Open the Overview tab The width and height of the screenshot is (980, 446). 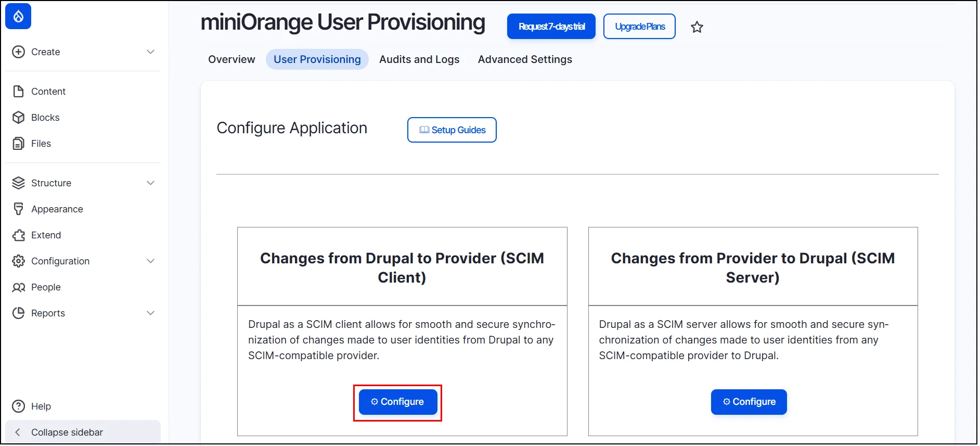231,59
